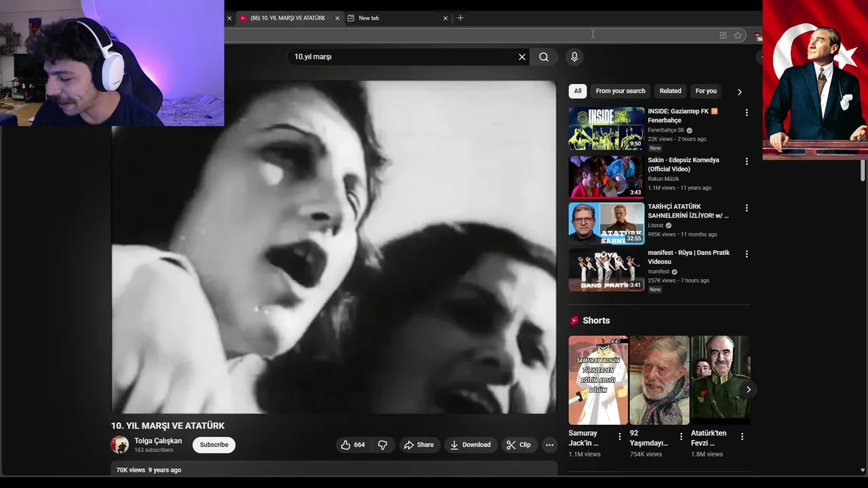Open Samuray Jack short thumbnail

pyautogui.click(x=598, y=380)
